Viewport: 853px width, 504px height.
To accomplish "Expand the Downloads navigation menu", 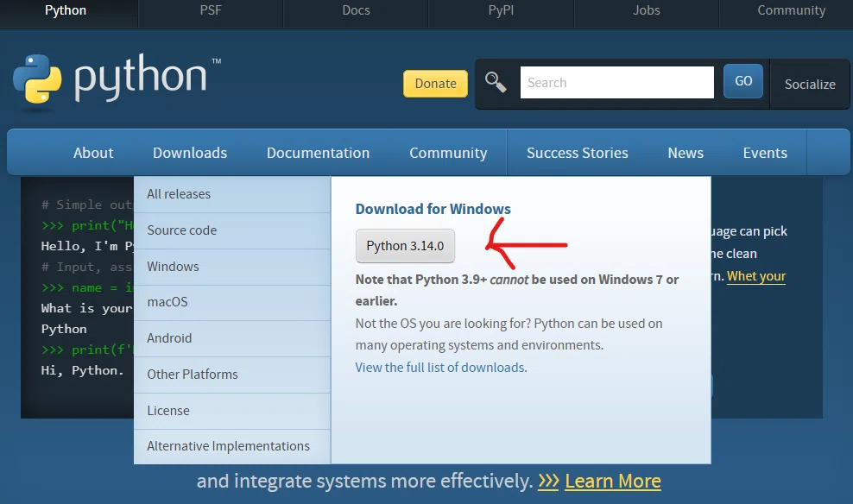I will 190,153.
